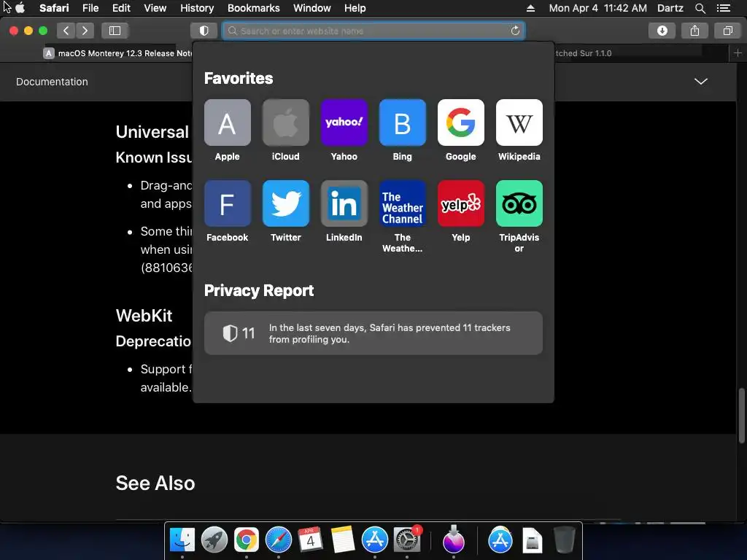Show the Safari sidebar
Viewport: 747px width, 560px height.
click(115, 31)
